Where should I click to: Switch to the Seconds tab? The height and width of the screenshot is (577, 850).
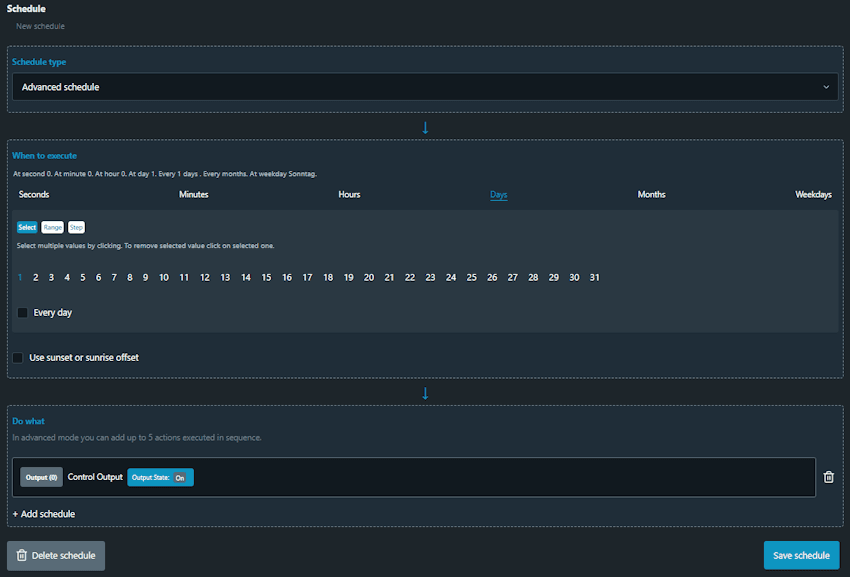(34, 194)
